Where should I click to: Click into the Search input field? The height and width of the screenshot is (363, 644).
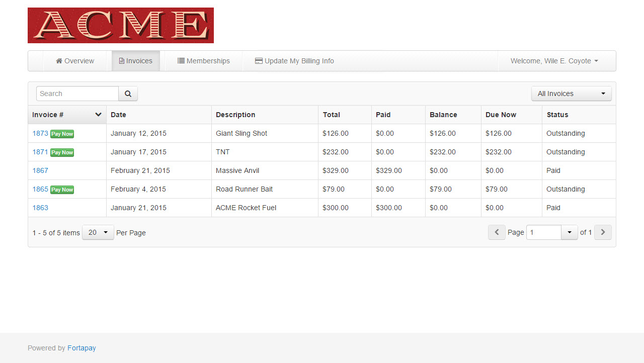[x=77, y=94]
